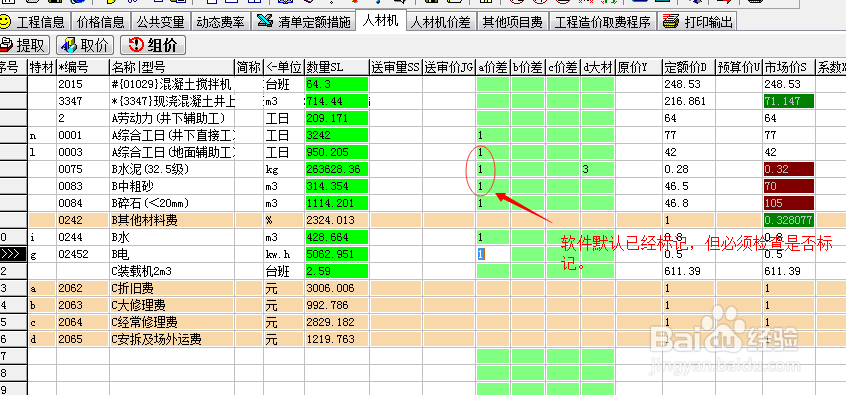Click the c价差 column header
The width and height of the screenshot is (846, 395).
point(563,67)
